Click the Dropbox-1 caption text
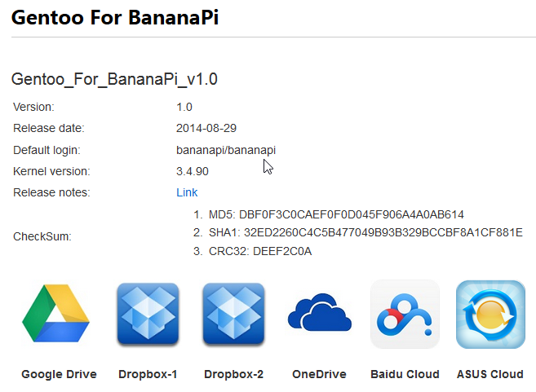Screen dimensions: 536x392 [x=148, y=375]
